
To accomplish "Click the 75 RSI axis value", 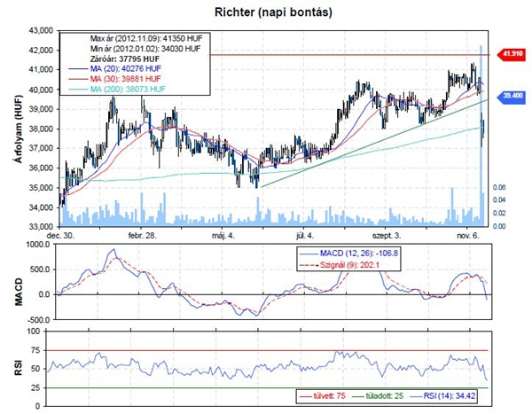I will pos(35,350).
